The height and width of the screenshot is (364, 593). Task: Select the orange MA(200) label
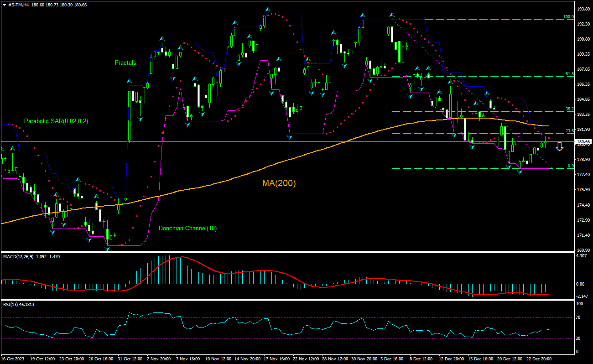tap(279, 183)
